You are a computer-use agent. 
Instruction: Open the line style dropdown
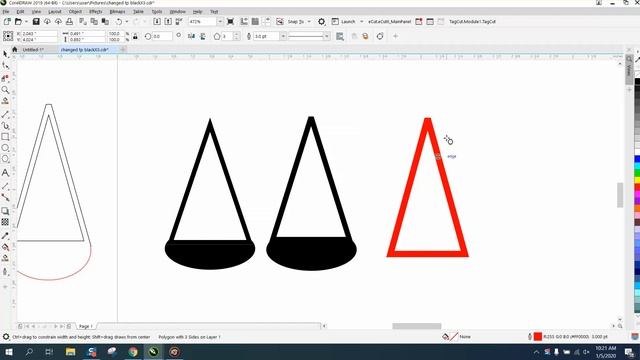tap(327, 36)
